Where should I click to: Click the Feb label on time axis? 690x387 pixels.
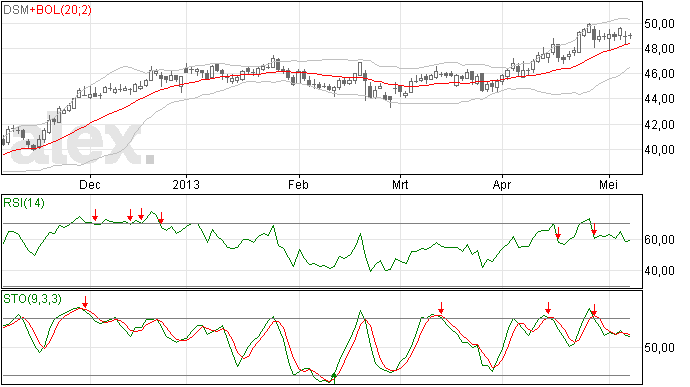298,184
